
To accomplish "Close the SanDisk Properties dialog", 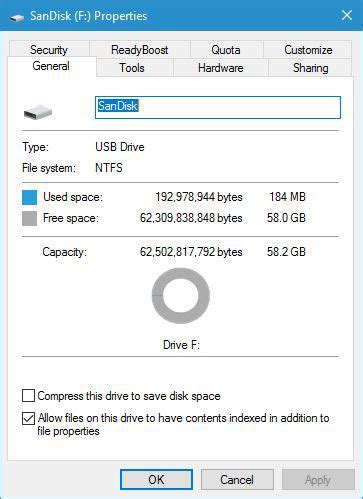I will point(347,15).
